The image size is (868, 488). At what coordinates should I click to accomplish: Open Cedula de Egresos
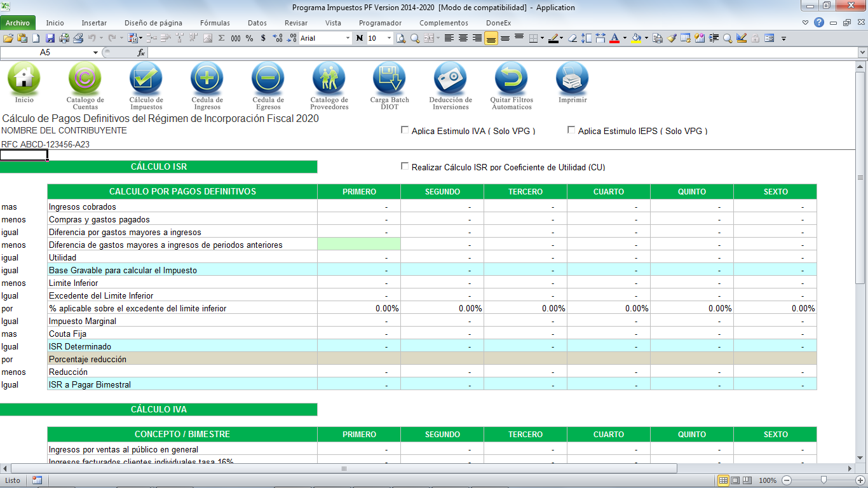[268, 79]
